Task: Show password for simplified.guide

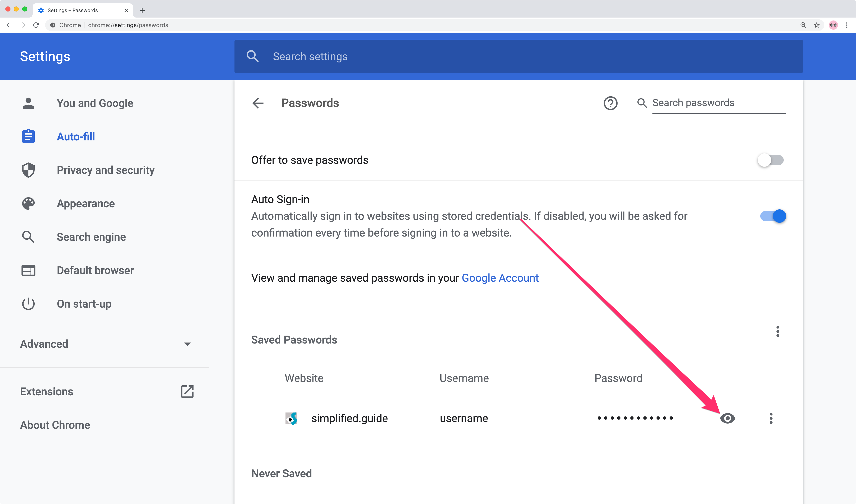Action: (x=727, y=418)
